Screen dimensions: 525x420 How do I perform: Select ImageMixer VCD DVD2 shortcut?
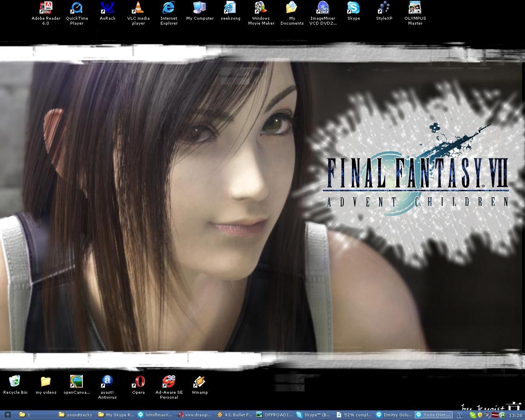(323, 13)
